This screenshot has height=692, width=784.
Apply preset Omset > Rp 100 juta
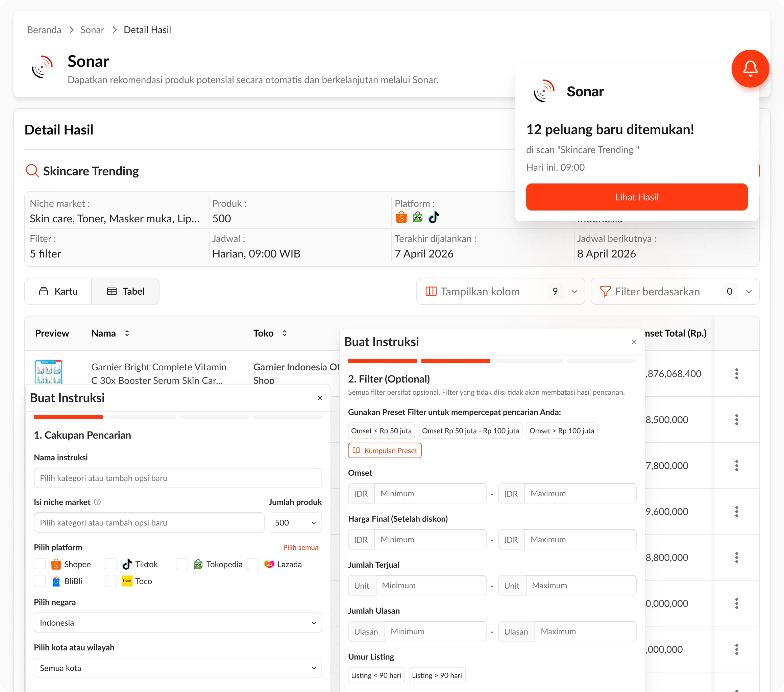coord(562,431)
